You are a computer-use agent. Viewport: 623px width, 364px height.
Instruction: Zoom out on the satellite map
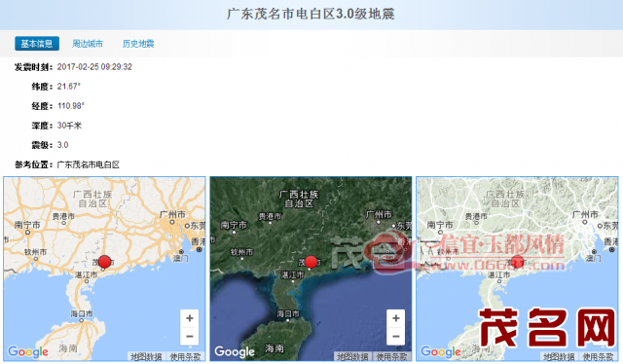pyautogui.click(x=396, y=336)
